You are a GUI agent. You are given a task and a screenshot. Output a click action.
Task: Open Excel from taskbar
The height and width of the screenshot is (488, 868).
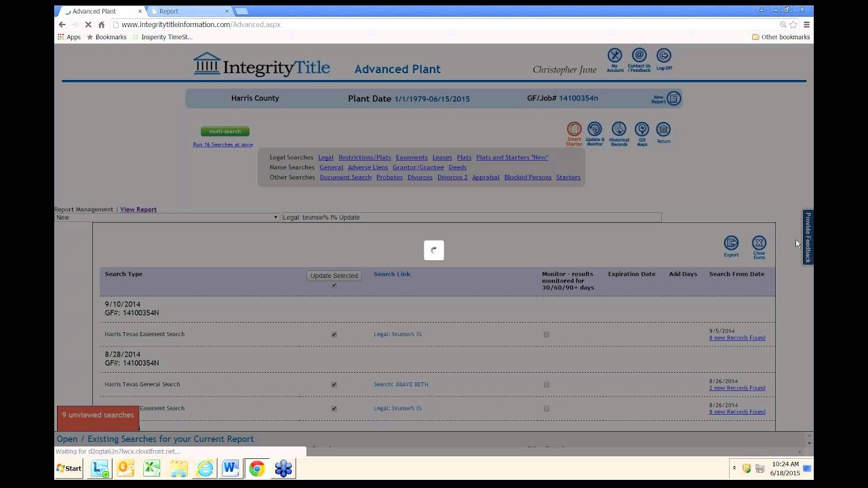coord(152,468)
